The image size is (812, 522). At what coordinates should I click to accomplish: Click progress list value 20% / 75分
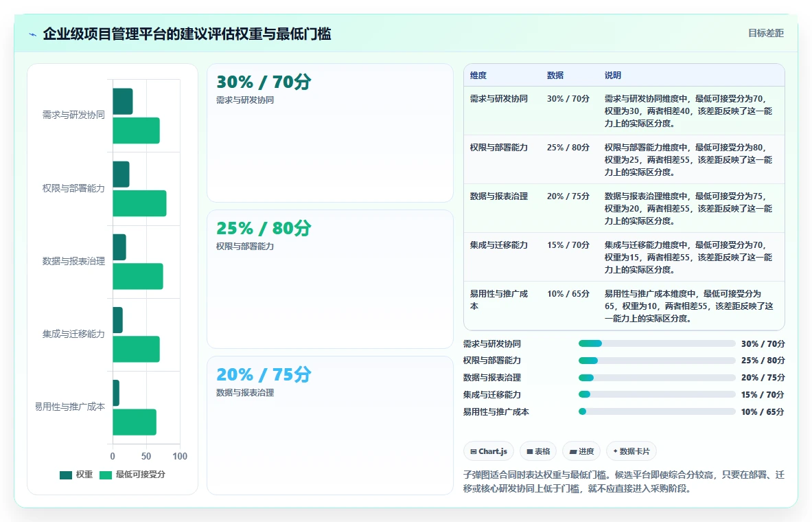(x=763, y=378)
